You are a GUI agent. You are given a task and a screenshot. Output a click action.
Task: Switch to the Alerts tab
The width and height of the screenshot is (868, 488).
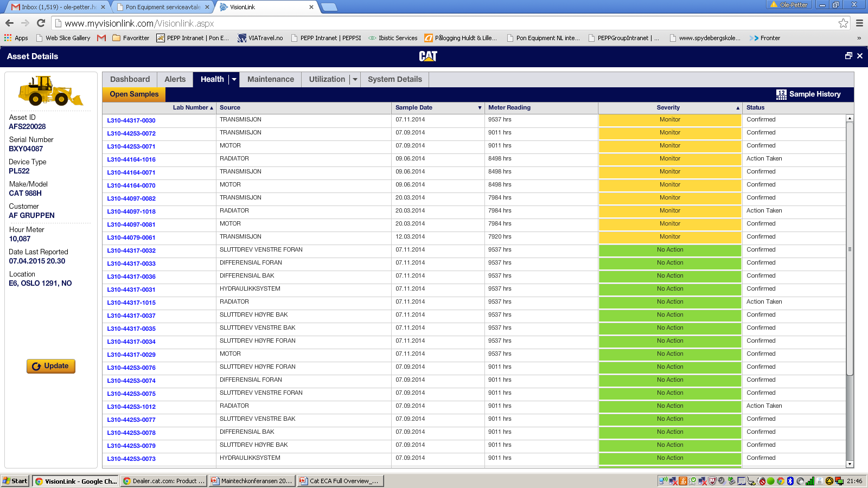point(175,79)
